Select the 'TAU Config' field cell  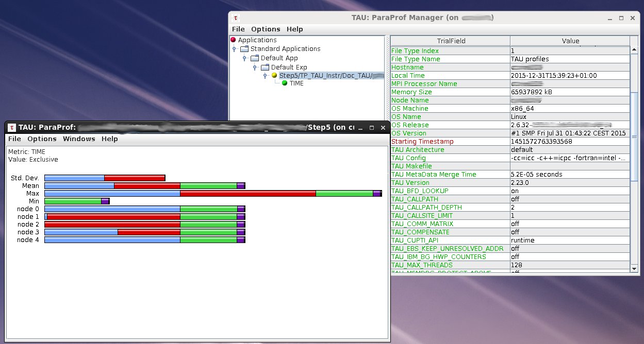[450, 158]
